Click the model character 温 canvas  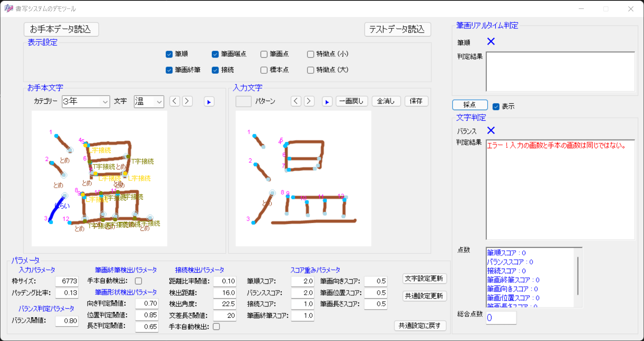(100, 178)
